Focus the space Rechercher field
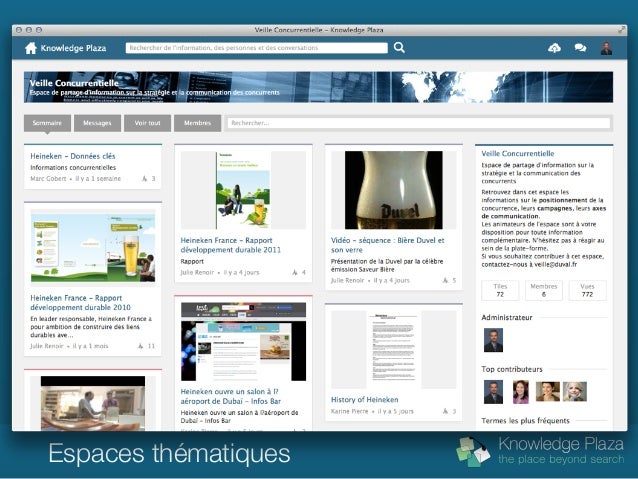This screenshot has width=638, height=479. pos(419,123)
